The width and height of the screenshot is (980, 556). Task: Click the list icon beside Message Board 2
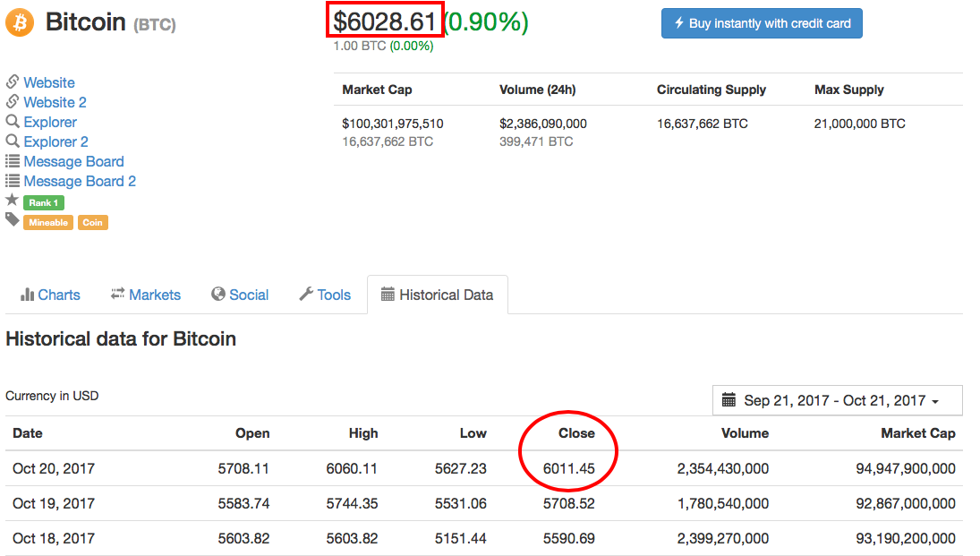click(x=12, y=180)
